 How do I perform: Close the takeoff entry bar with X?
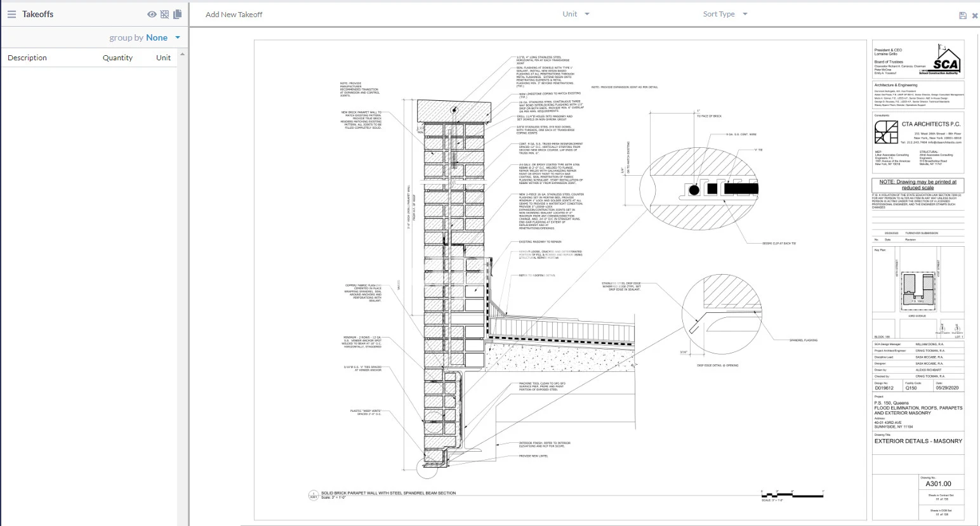click(x=975, y=15)
